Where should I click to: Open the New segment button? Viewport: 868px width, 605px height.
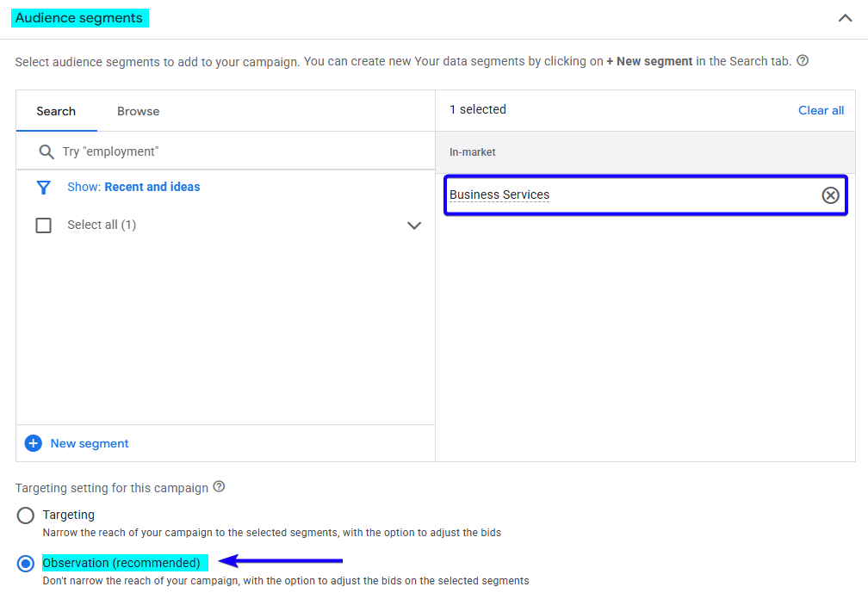tap(89, 443)
